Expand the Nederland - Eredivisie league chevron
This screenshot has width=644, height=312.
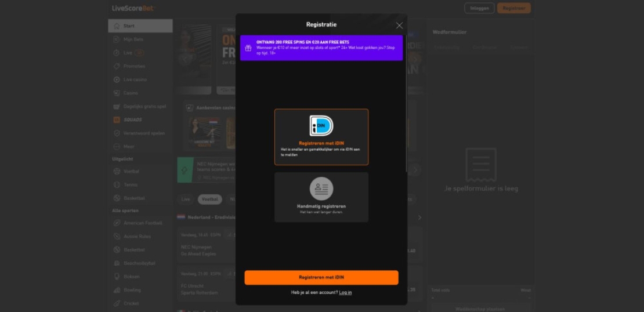[x=419, y=217]
